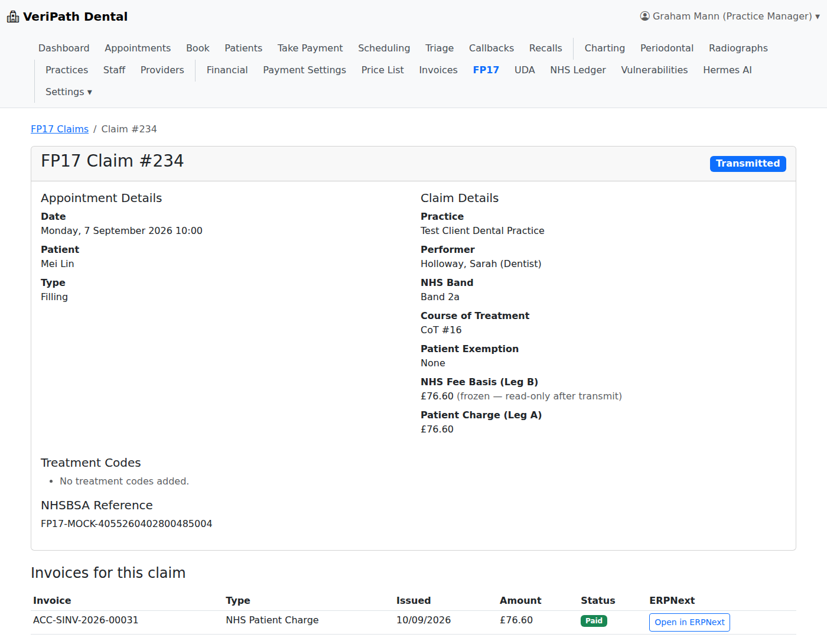Open the Appointments page

(x=138, y=48)
